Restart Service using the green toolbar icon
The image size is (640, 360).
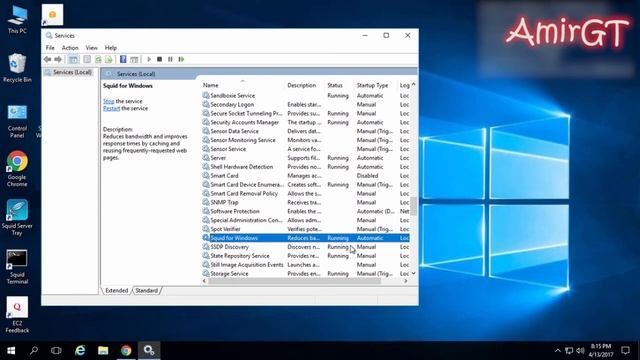click(181, 59)
